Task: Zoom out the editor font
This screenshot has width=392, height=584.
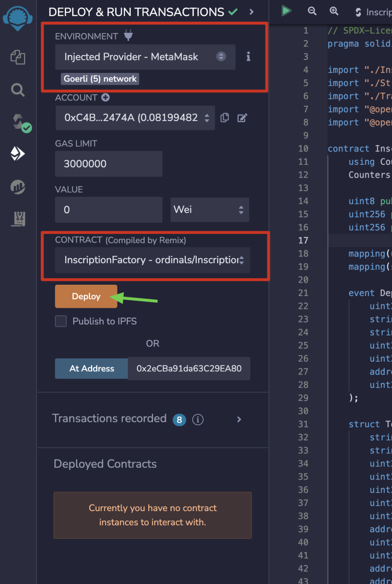Action: pos(312,11)
